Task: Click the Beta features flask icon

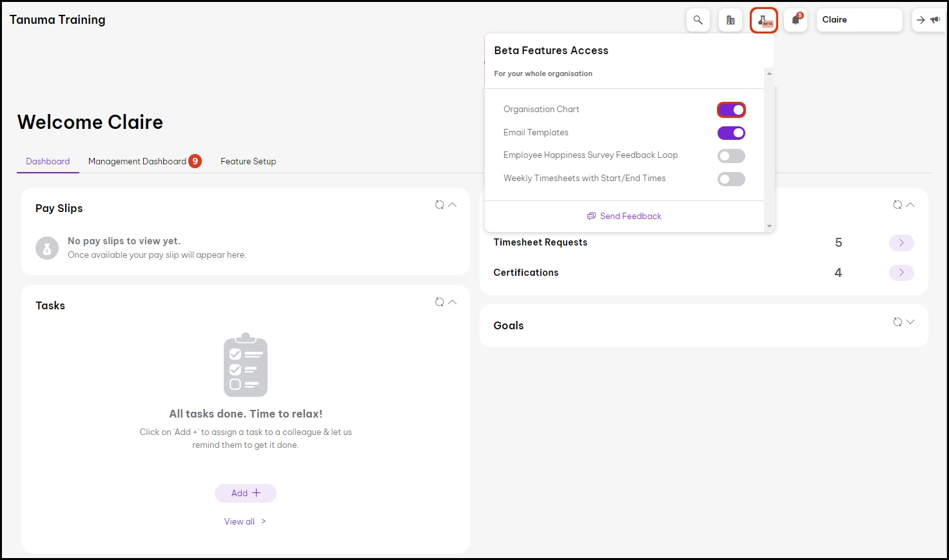Action: click(764, 21)
